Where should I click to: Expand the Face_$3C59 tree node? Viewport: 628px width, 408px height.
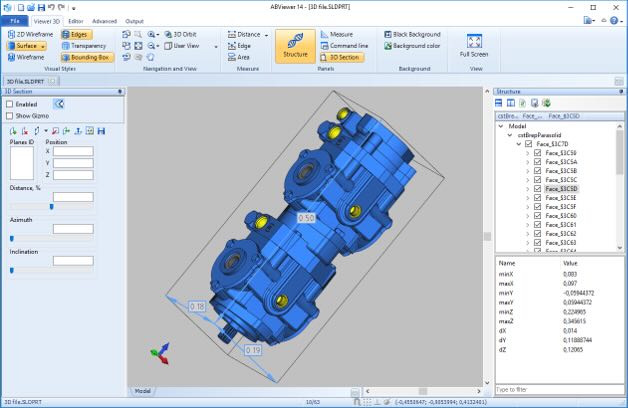click(527, 153)
